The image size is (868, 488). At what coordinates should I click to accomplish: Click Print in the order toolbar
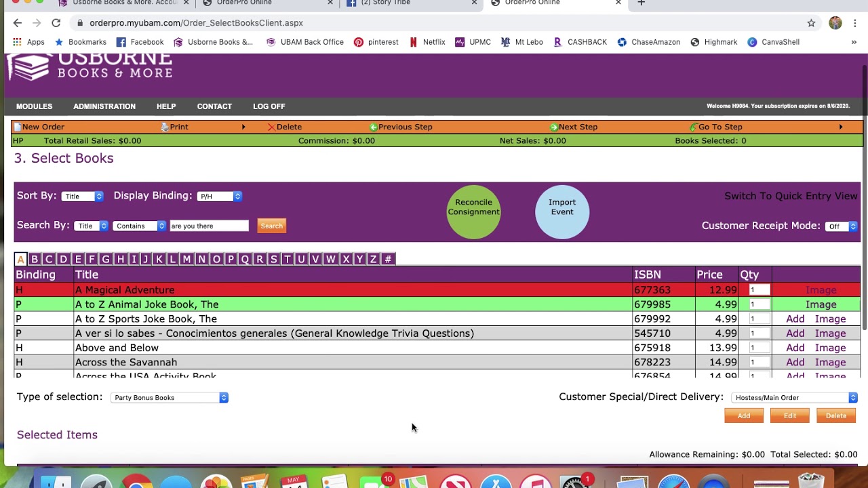(175, 127)
